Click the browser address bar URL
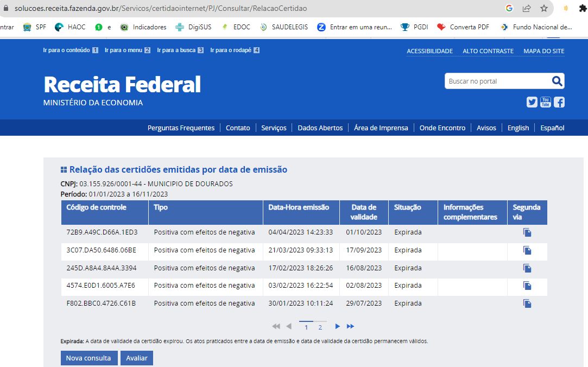 click(161, 8)
